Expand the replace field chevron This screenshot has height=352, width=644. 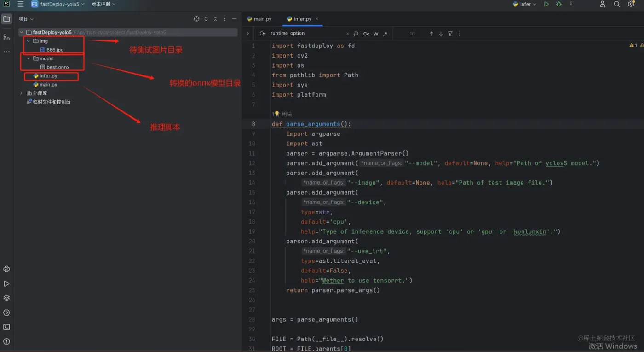click(247, 33)
